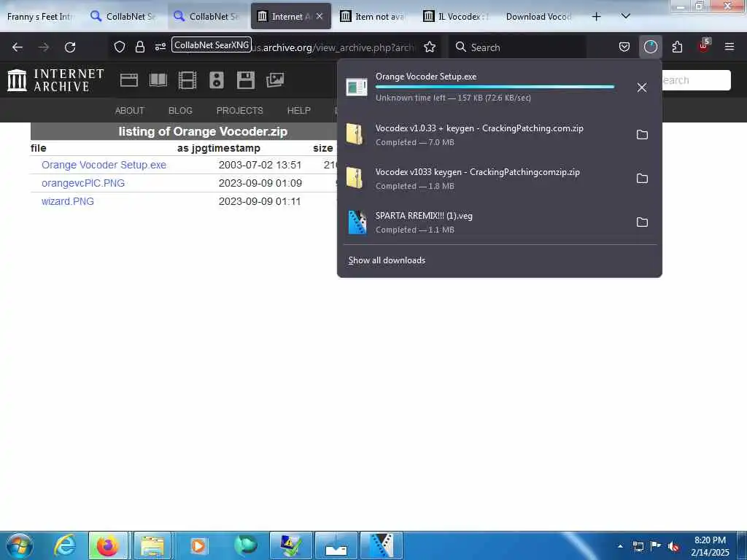The width and height of the screenshot is (747, 560).
Task: Launch Internet Explorer from taskbar
Action: click(64, 545)
